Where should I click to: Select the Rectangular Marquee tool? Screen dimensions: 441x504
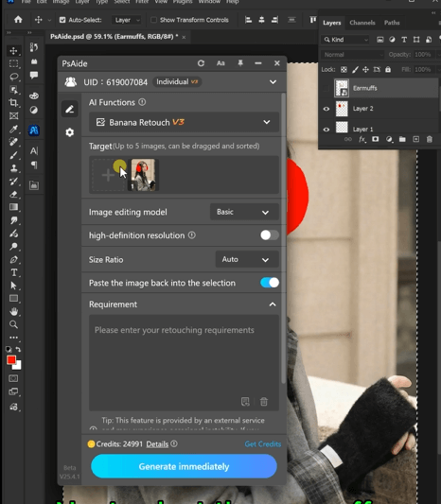coord(13,63)
